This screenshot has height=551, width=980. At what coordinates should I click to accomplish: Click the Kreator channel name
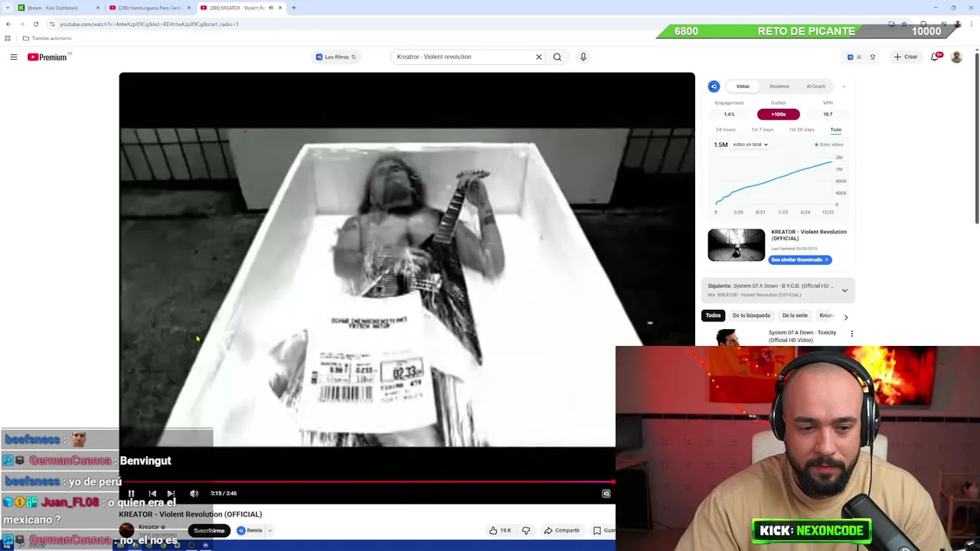pos(149,527)
